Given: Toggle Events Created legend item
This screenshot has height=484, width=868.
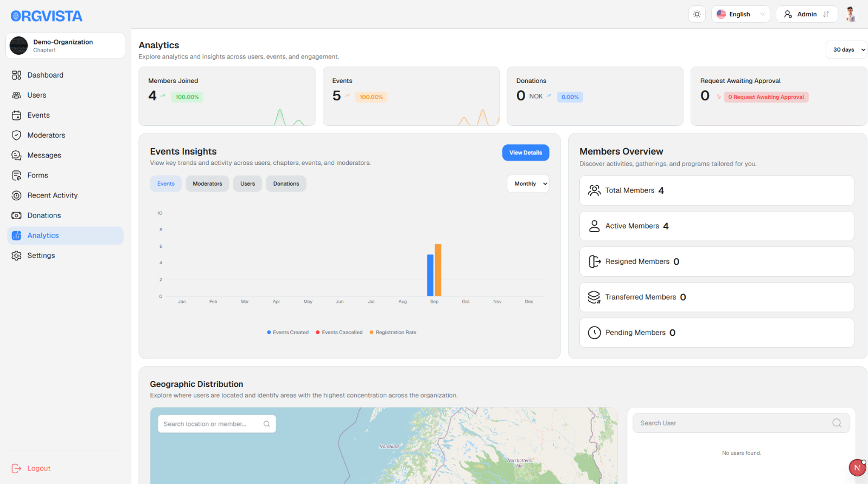Looking at the screenshot, I should point(288,333).
